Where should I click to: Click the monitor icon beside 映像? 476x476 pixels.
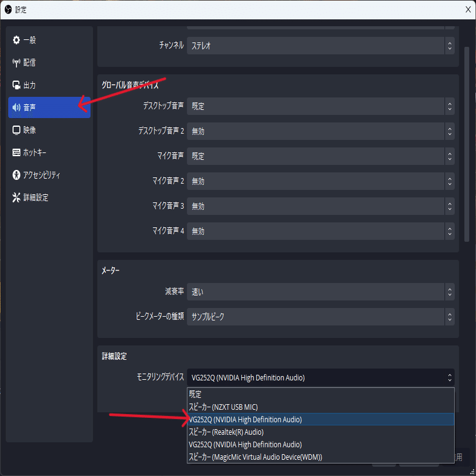pyautogui.click(x=16, y=130)
